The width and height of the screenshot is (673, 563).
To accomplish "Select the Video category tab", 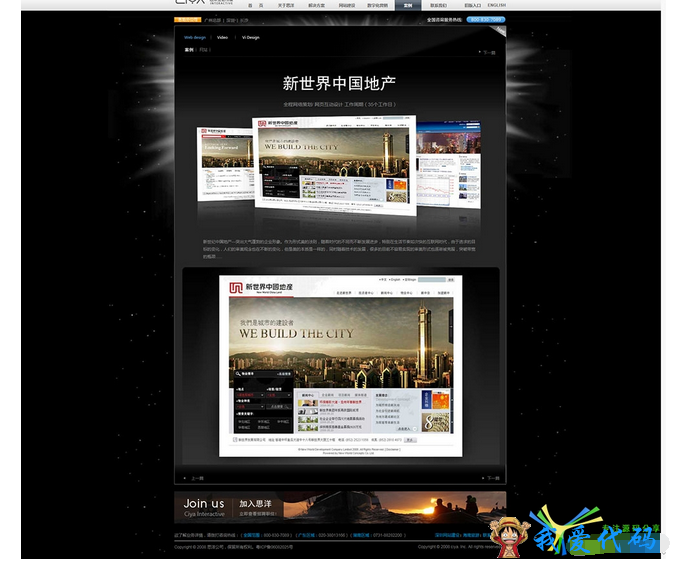I will (222, 37).
